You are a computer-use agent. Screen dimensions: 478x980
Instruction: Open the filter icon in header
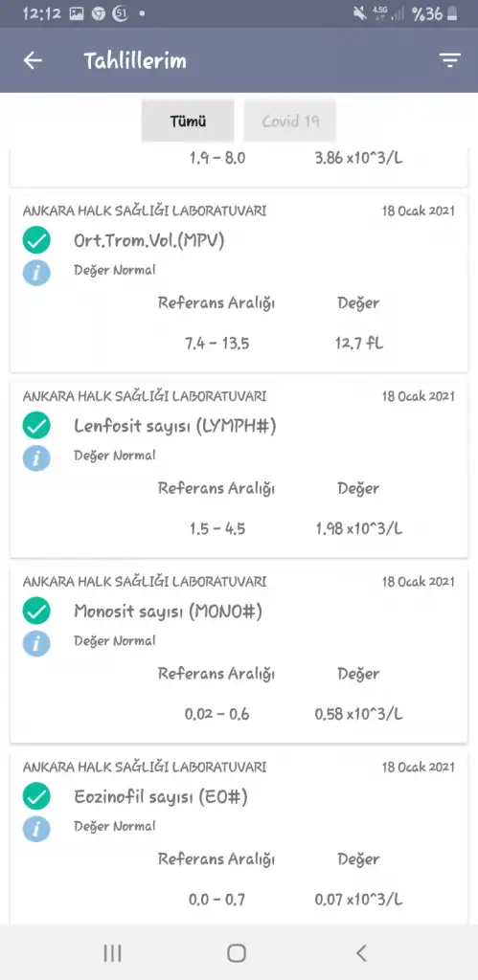(449, 60)
